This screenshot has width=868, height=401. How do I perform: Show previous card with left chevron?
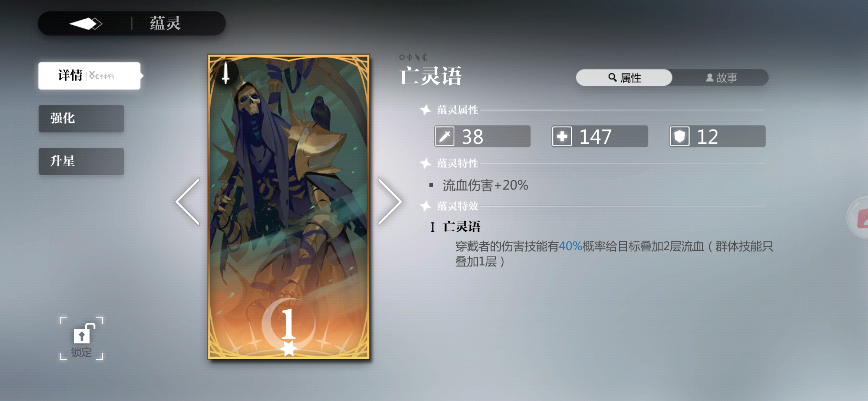(188, 202)
